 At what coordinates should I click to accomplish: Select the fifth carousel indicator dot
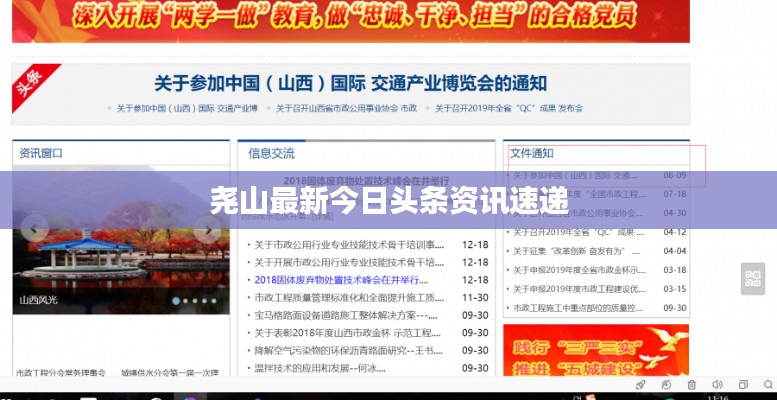click(x=214, y=301)
